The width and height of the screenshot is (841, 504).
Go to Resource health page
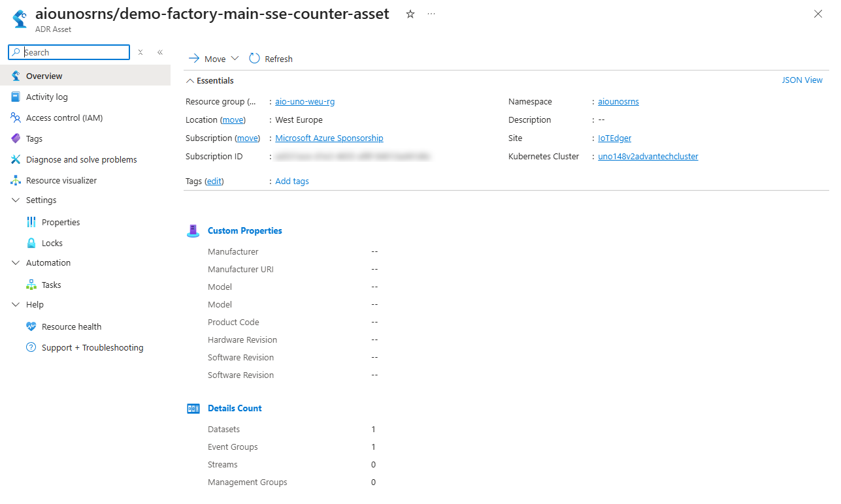point(71,326)
